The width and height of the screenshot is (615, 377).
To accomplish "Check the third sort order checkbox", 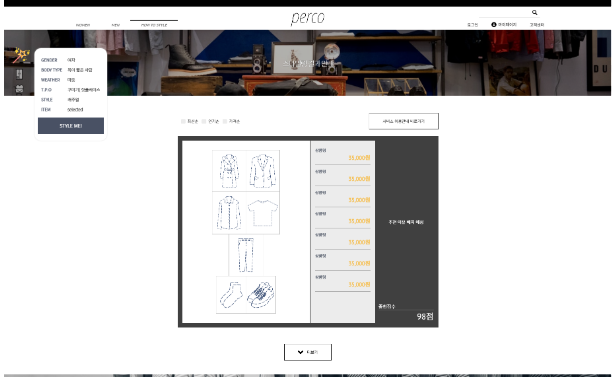I will (x=225, y=121).
